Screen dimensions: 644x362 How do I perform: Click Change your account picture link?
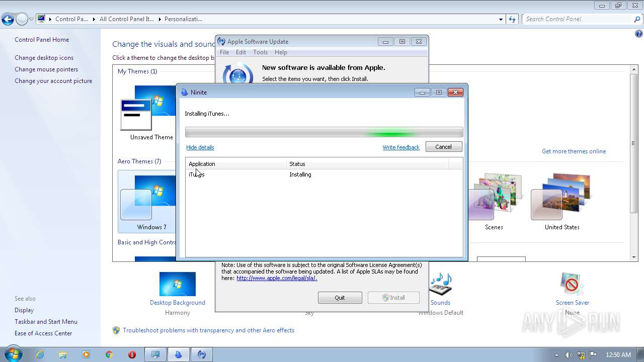[53, 81]
